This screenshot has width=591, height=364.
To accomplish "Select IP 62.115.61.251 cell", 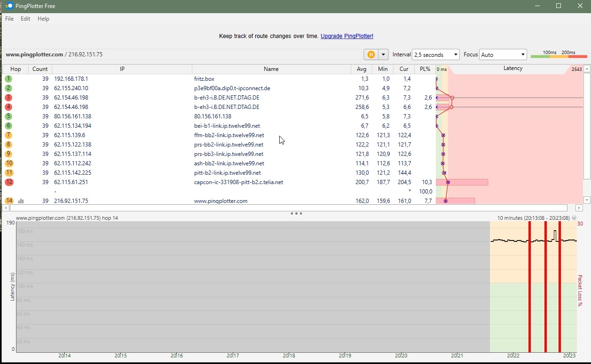I will (x=71, y=182).
